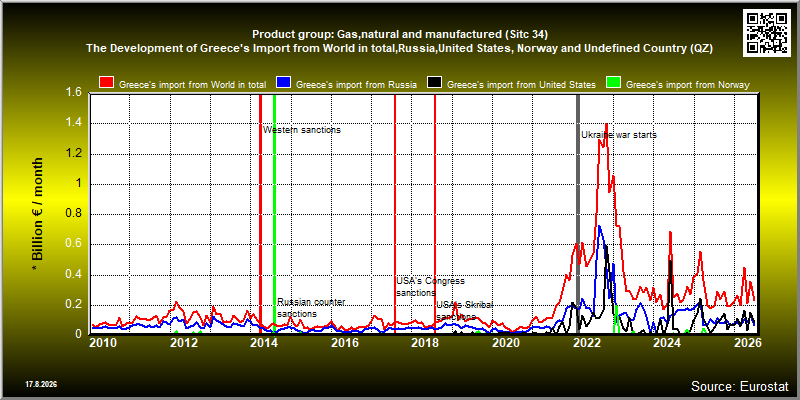The image size is (800, 400).
Task: Click the "USA's Skribal sanctions" annotation
Action: coord(464,311)
